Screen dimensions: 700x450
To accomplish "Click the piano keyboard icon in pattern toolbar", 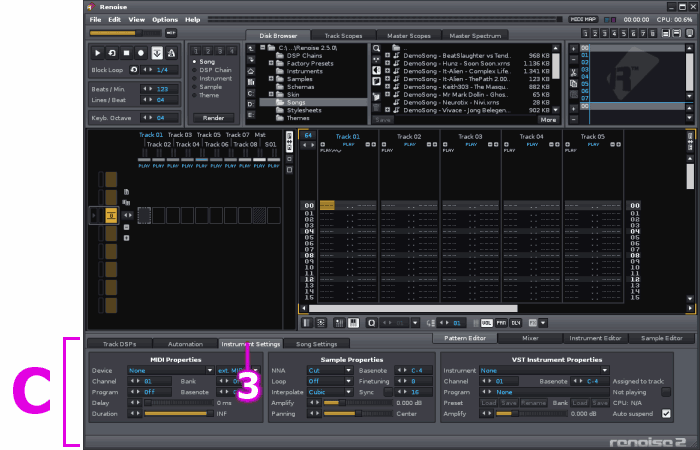I will (x=354, y=323).
